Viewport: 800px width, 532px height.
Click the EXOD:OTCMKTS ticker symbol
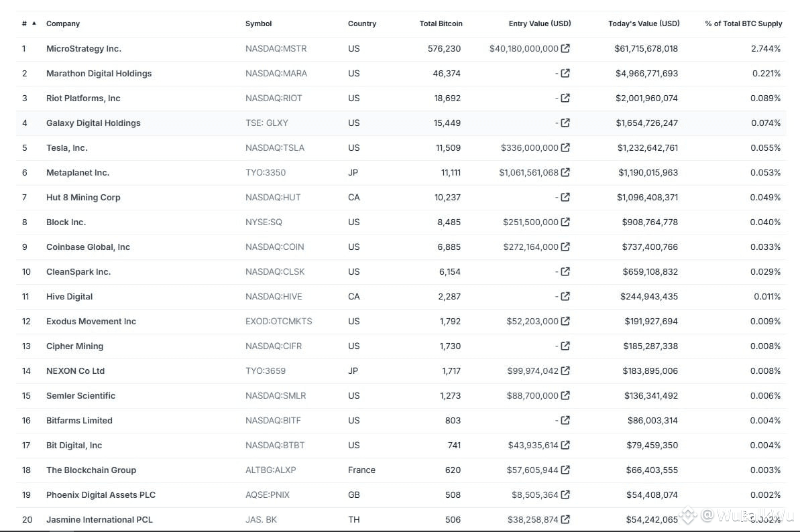tap(278, 321)
